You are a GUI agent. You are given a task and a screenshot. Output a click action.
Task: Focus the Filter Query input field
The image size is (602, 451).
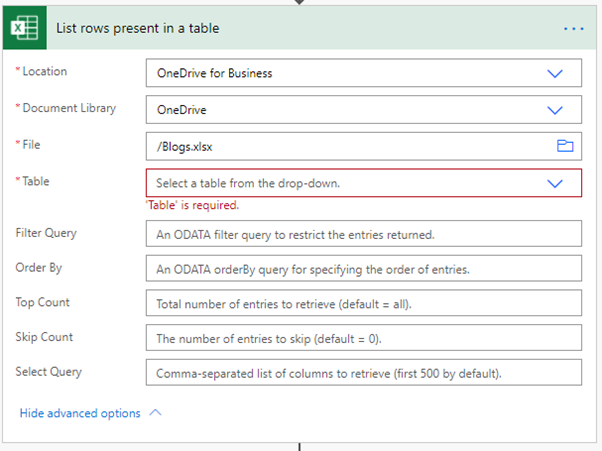pyautogui.click(x=364, y=234)
